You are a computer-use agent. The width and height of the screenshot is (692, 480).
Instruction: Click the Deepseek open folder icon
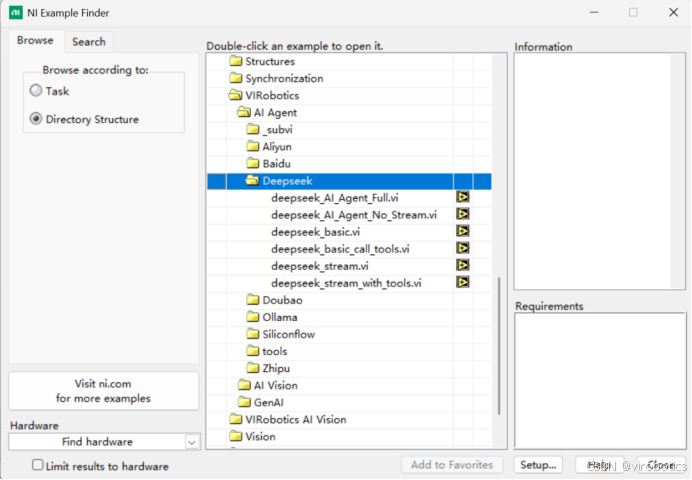point(252,180)
